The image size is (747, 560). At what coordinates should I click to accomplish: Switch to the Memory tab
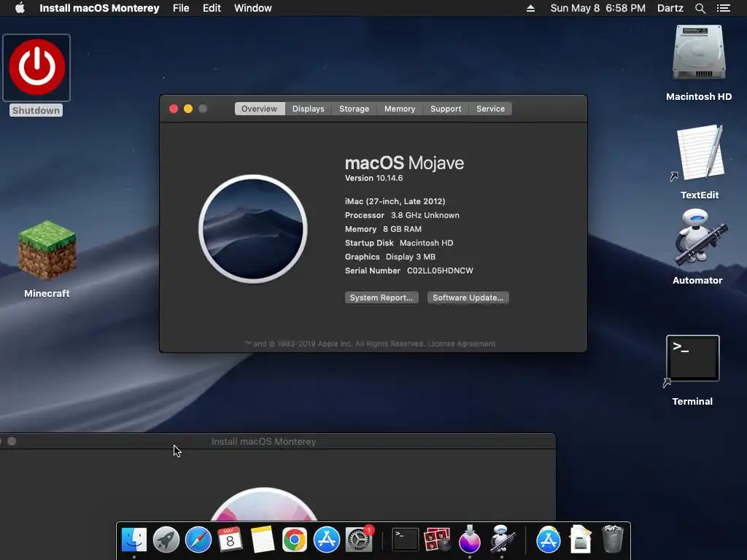[400, 109]
